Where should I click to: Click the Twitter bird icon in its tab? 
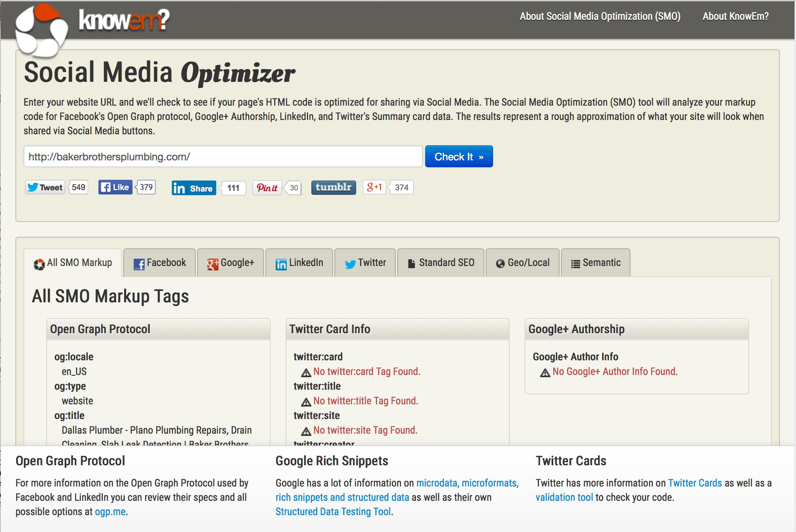pos(350,264)
